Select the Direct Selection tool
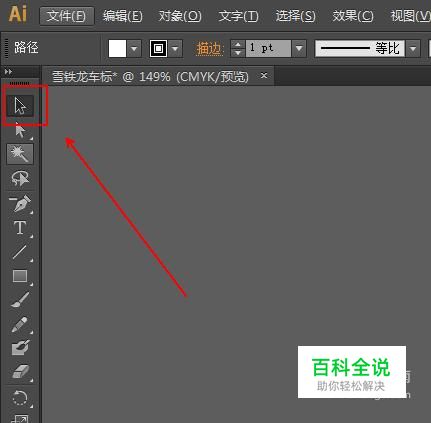 pos(20,130)
